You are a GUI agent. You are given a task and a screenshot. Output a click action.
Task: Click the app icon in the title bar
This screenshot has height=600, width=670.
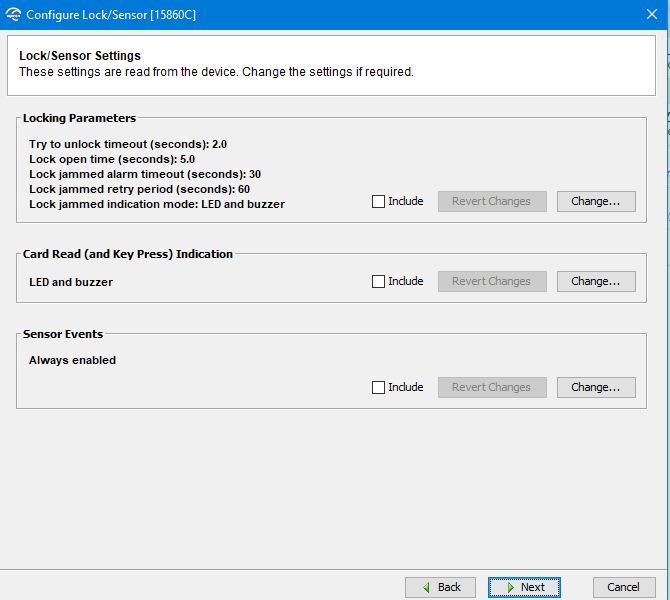(x=13, y=15)
